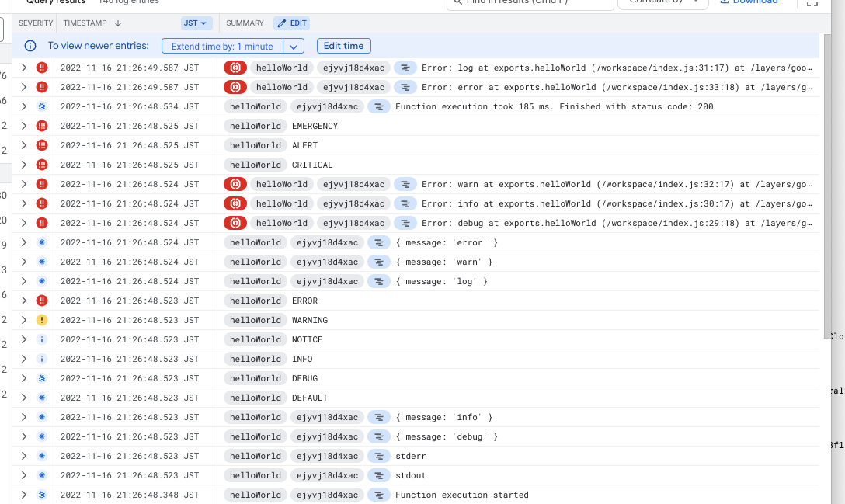The height and width of the screenshot is (504, 845).
Task: Click the timestamp sort arrow in the column header
Action: [118, 23]
